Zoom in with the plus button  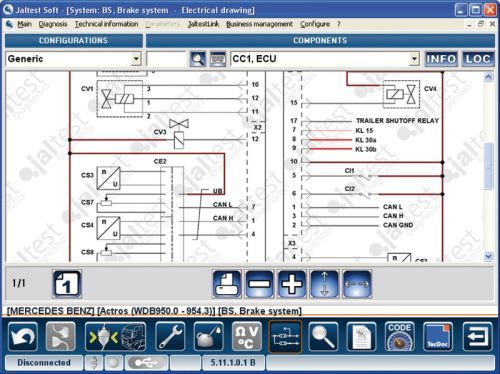pos(292,284)
